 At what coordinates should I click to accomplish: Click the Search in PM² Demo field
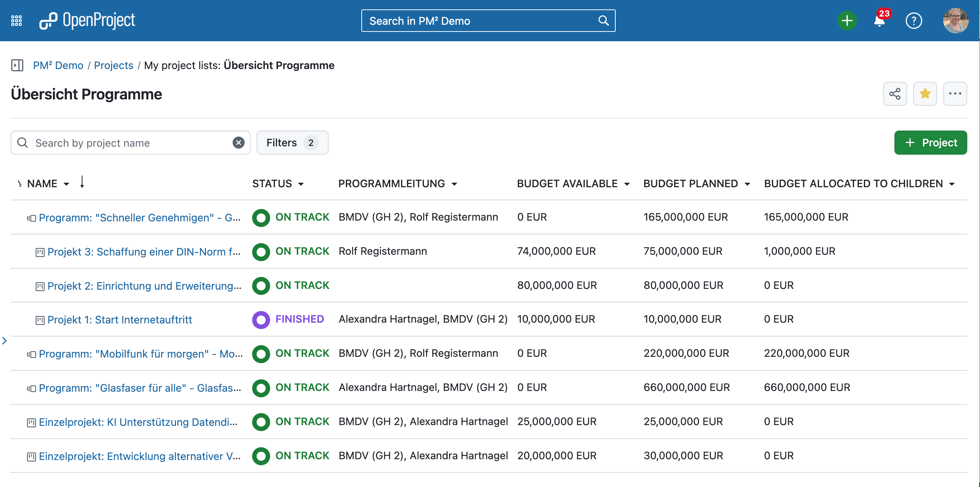point(479,21)
